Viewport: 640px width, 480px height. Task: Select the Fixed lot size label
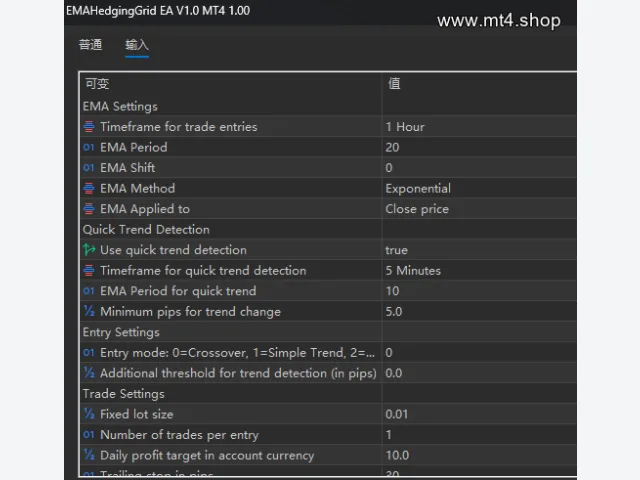136,414
